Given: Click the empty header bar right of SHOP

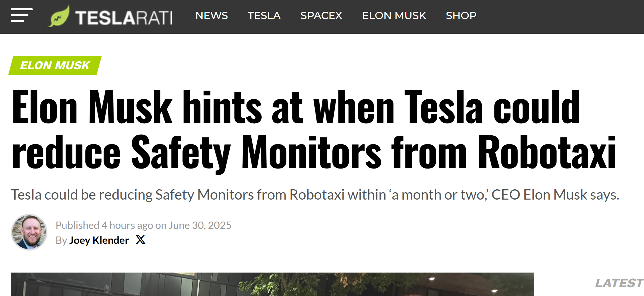Looking at the screenshot, I should coord(556,17).
